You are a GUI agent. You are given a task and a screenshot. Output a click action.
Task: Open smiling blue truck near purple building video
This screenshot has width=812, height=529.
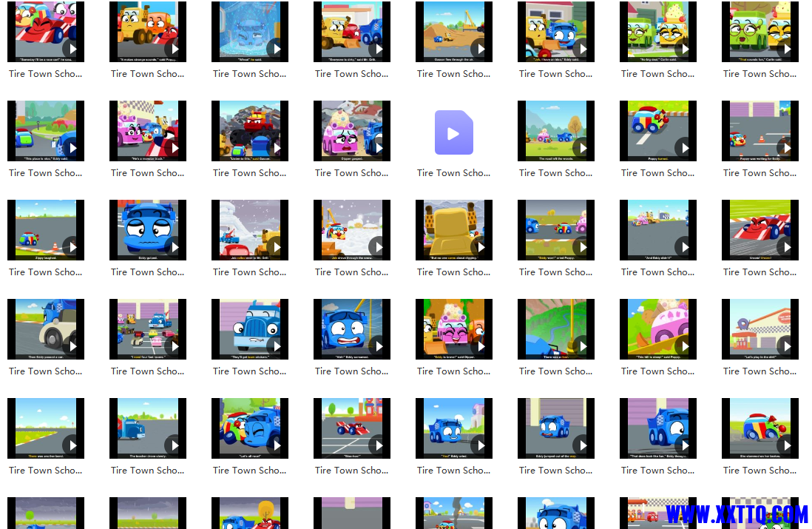453,428
